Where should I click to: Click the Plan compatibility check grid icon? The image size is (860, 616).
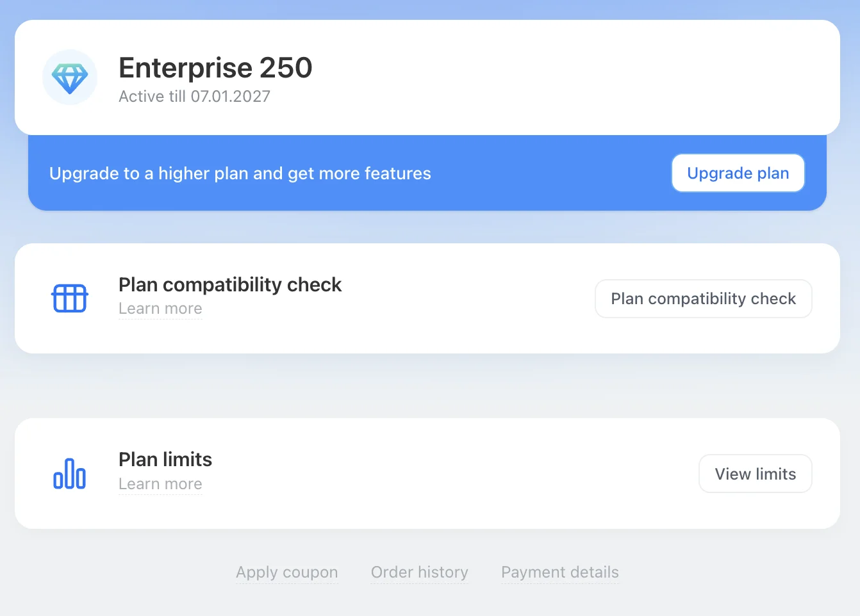point(69,298)
